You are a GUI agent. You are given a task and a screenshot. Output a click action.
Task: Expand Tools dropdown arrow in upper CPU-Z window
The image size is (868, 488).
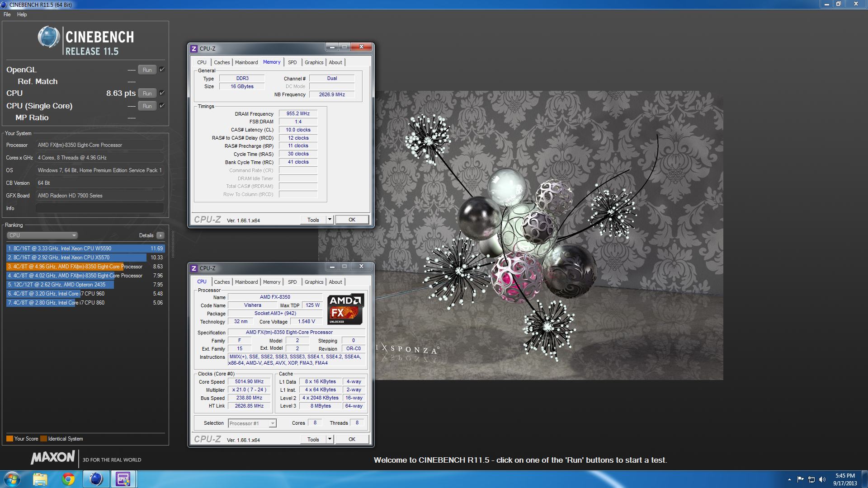click(x=330, y=220)
